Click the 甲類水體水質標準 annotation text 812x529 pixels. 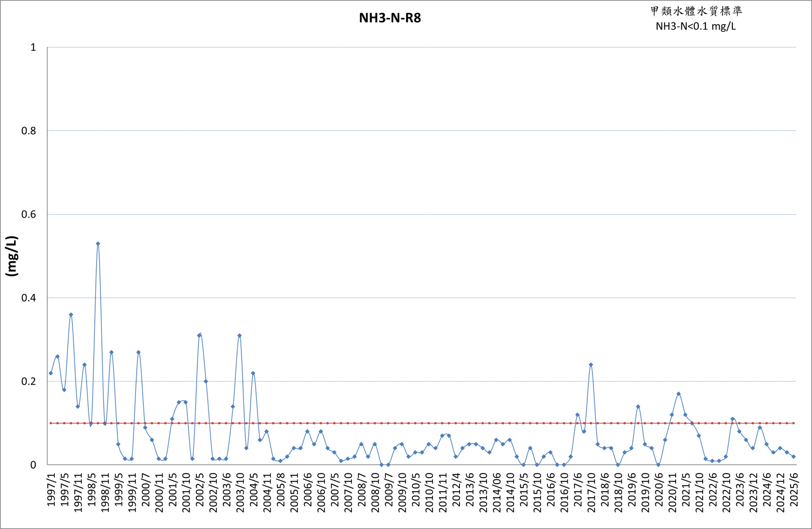pos(697,11)
